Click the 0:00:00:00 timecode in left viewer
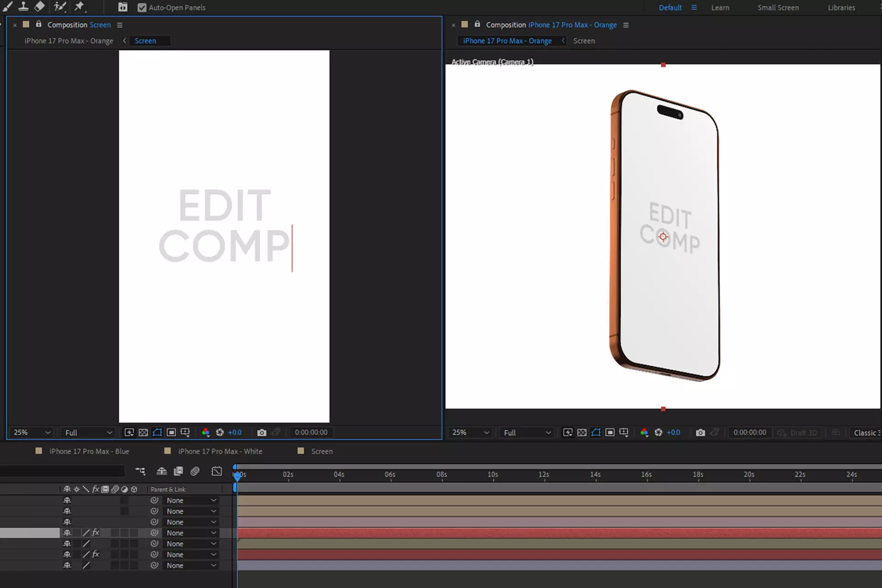This screenshot has width=882, height=588. click(311, 432)
